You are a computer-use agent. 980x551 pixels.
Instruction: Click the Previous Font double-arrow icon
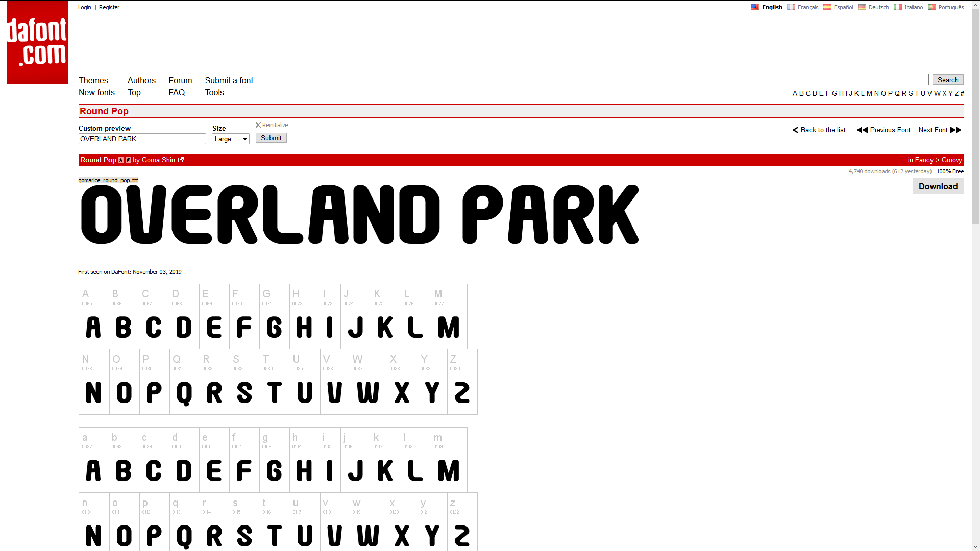click(x=862, y=130)
